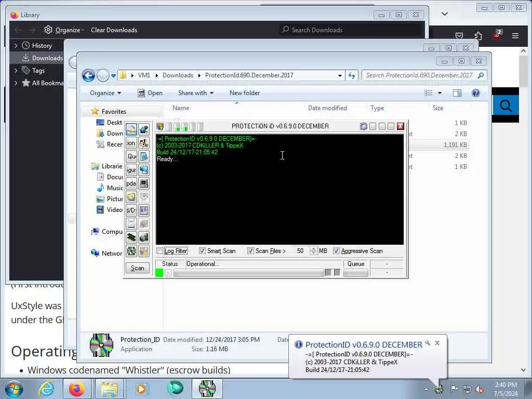The width and height of the screenshot is (532, 399).
Task: Open the Library Organize gear menu
Action: pyautogui.click(x=64, y=30)
